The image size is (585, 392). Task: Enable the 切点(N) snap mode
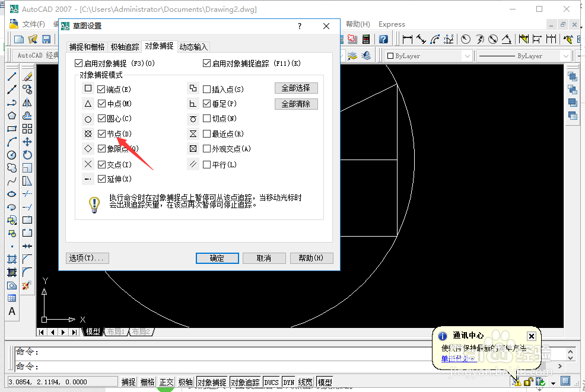tap(206, 119)
